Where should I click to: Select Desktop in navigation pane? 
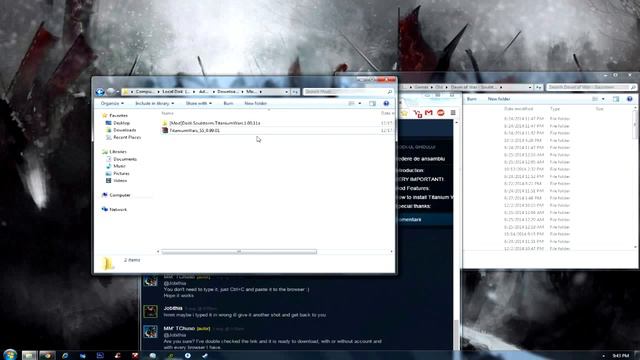[122, 123]
